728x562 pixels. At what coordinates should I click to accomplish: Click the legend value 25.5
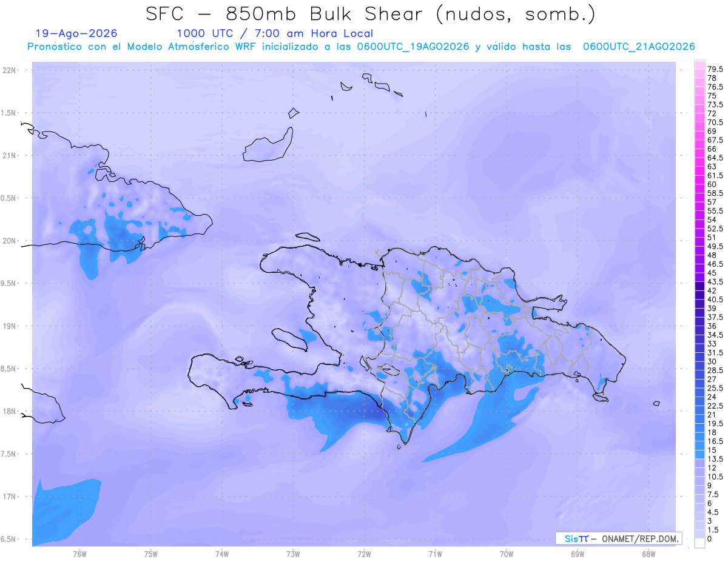[715, 387]
